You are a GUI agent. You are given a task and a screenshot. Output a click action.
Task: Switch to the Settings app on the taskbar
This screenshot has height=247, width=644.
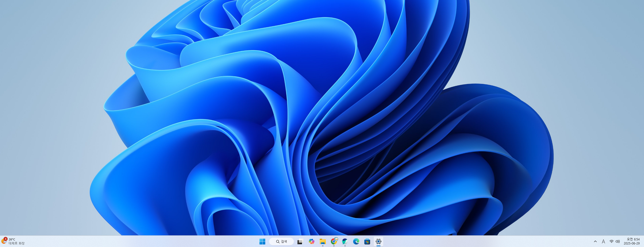pos(378,241)
